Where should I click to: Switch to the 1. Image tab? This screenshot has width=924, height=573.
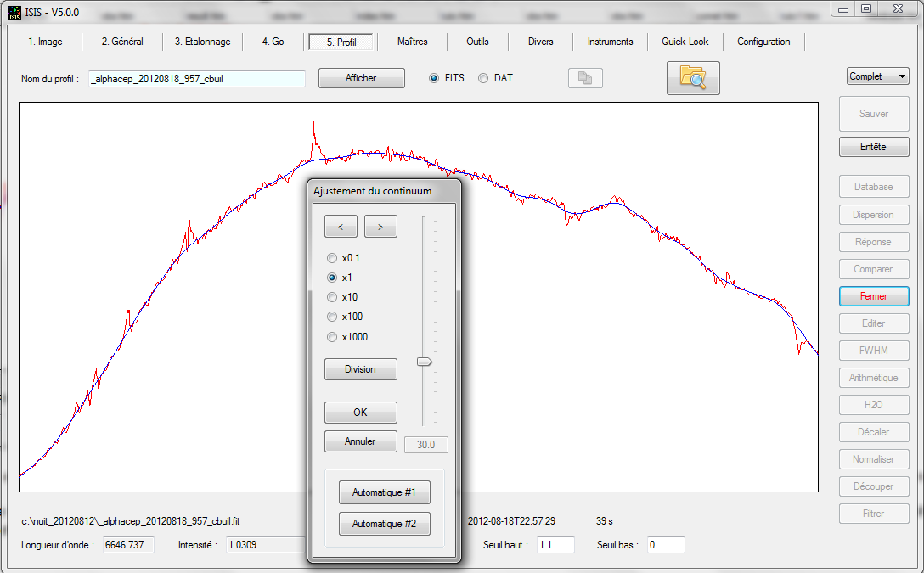click(45, 42)
